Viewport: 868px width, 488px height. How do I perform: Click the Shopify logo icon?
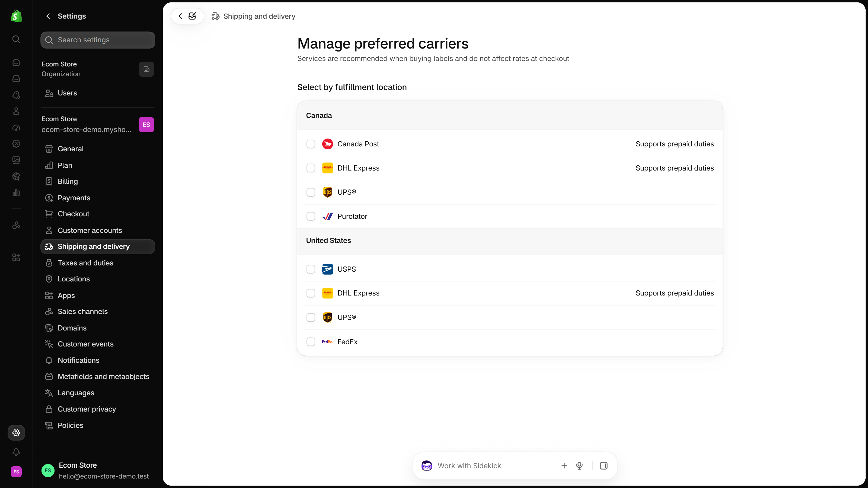[x=16, y=16]
